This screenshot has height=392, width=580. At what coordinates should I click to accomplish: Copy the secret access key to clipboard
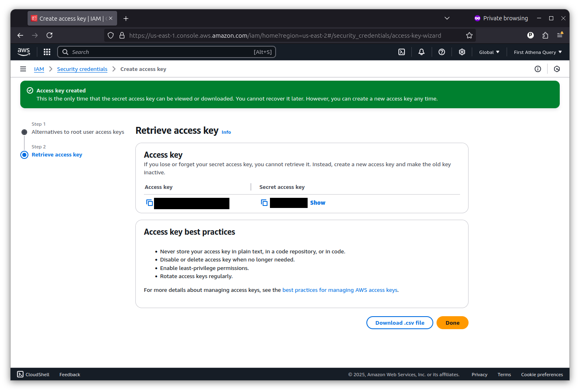point(264,203)
